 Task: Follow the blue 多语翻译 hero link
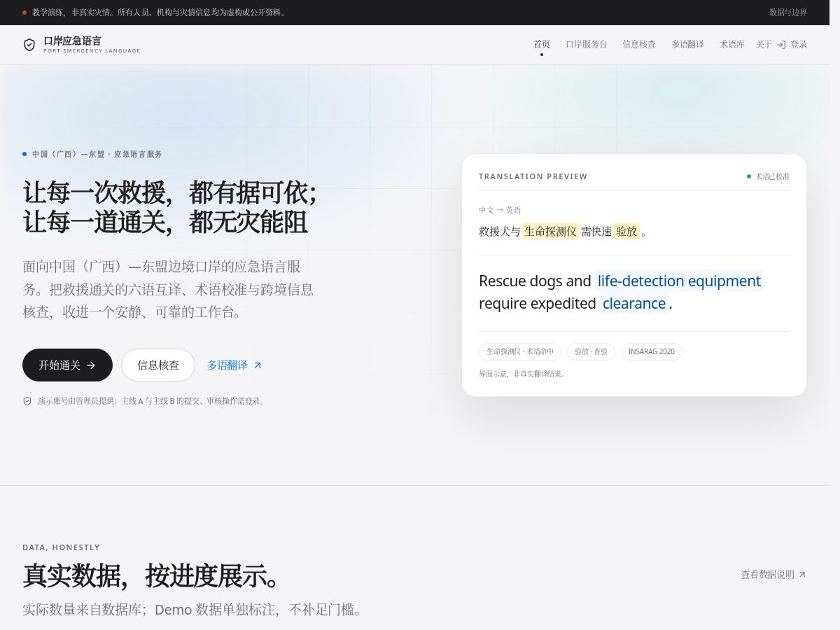coord(234,365)
